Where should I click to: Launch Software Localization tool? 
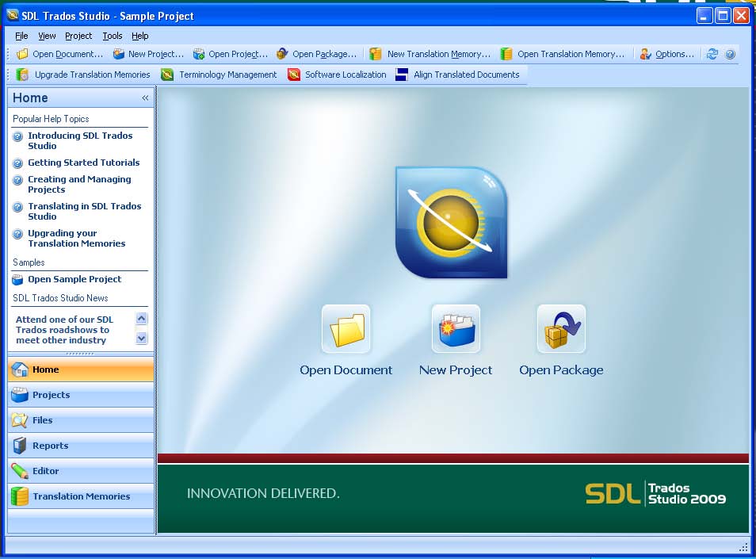[x=337, y=75]
